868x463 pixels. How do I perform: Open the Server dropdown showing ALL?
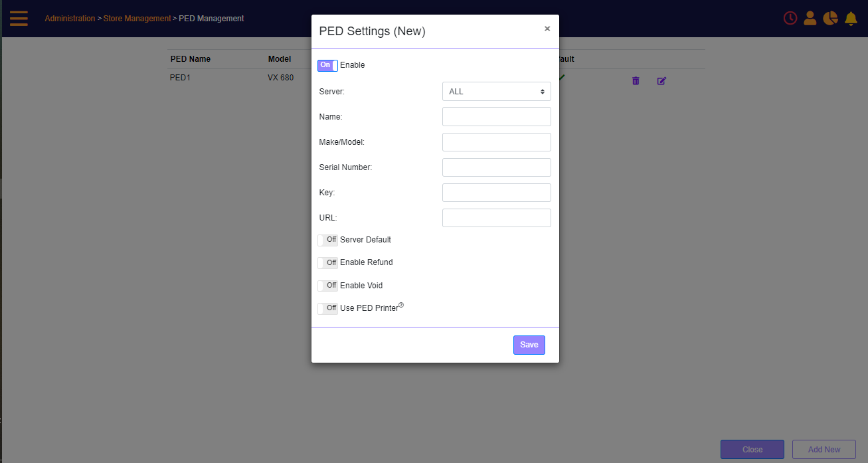pos(497,92)
